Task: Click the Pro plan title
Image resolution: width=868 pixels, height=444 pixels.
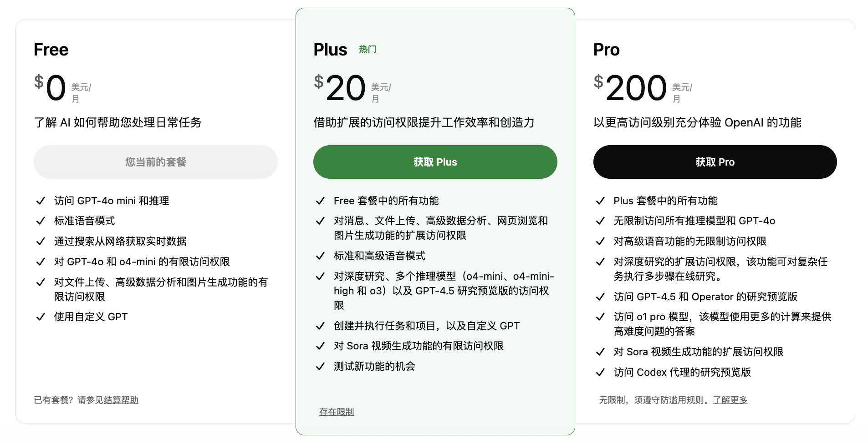Action: [x=606, y=50]
